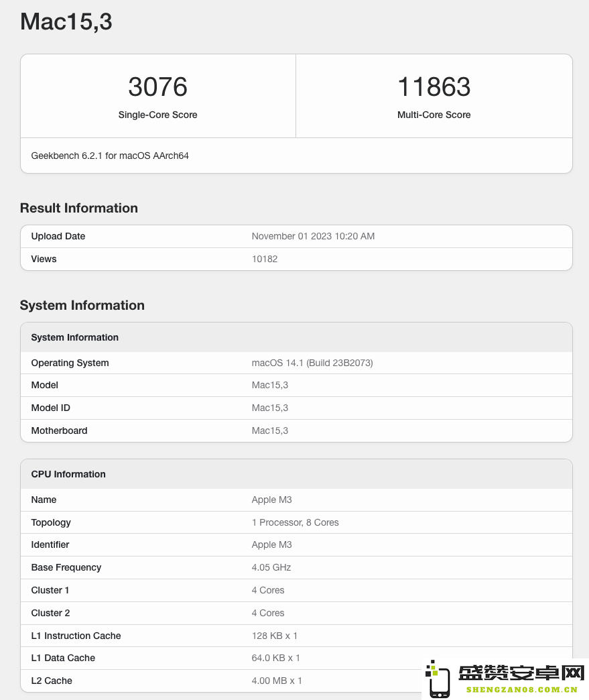This screenshot has height=700, width=589.
Task: Click the Cluster 1 label
Action: 50,590
